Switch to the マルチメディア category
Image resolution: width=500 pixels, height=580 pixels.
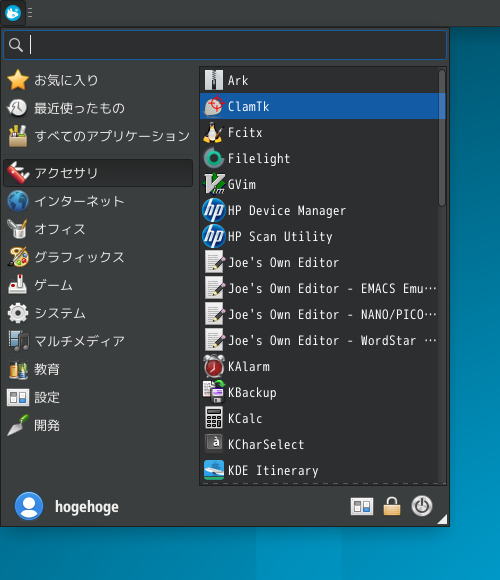tap(98, 341)
